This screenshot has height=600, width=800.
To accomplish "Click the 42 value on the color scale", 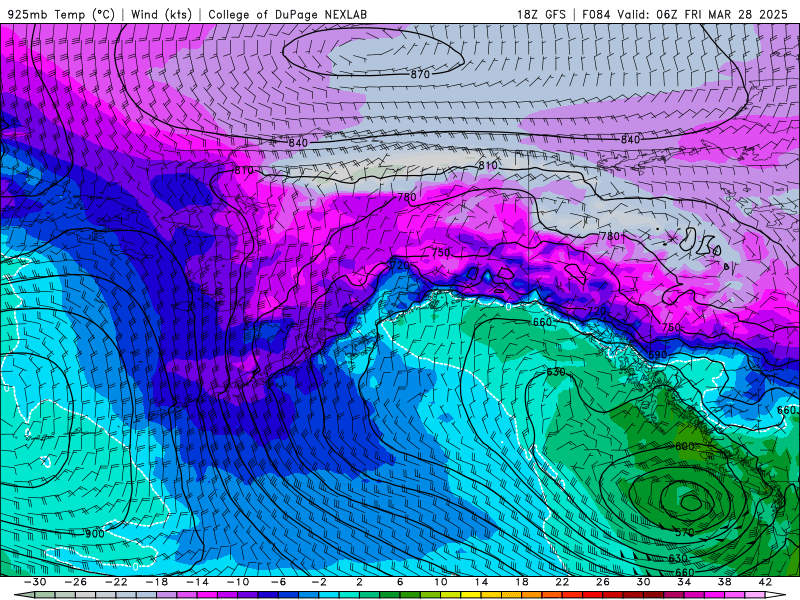I will tap(765, 582).
